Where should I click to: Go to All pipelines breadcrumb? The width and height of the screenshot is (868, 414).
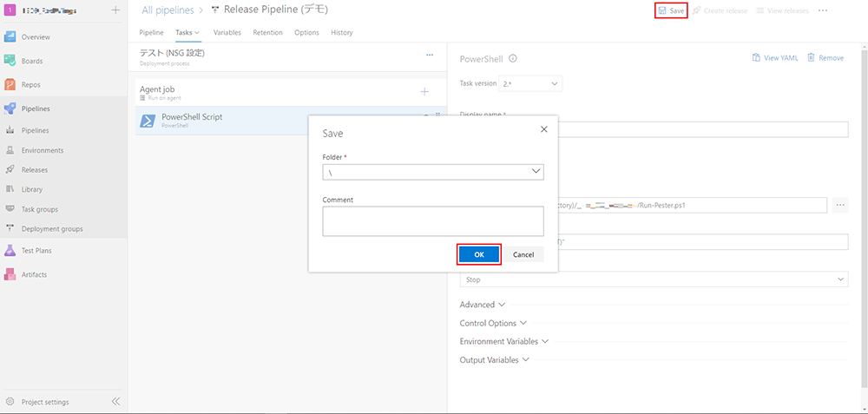coord(168,10)
